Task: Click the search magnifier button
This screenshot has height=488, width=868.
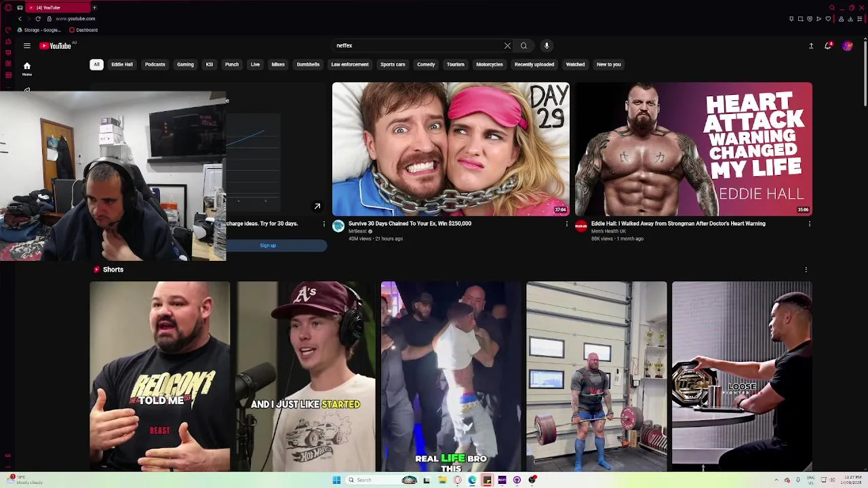Action: [524, 45]
